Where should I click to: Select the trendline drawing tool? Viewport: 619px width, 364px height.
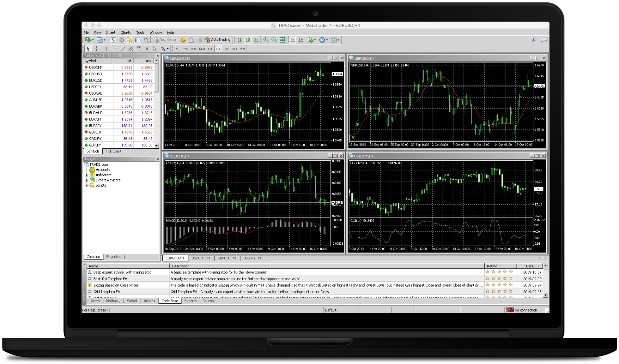pyautogui.click(x=123, y=49)
